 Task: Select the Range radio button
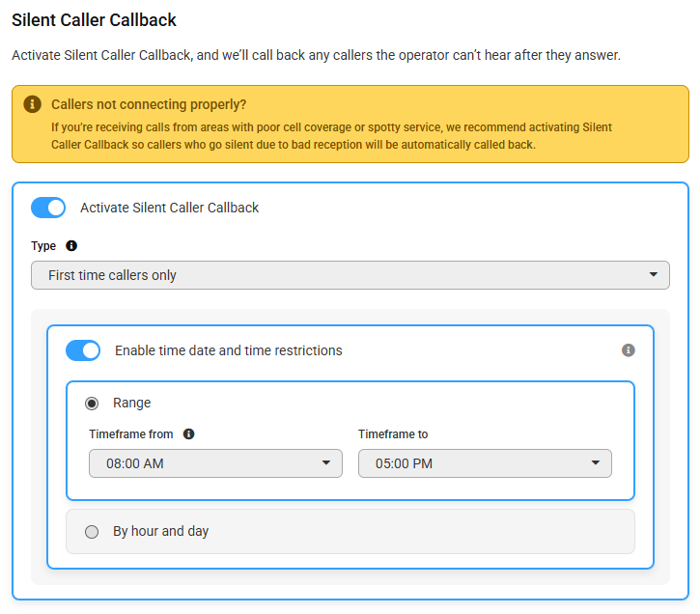pos(92,404)
